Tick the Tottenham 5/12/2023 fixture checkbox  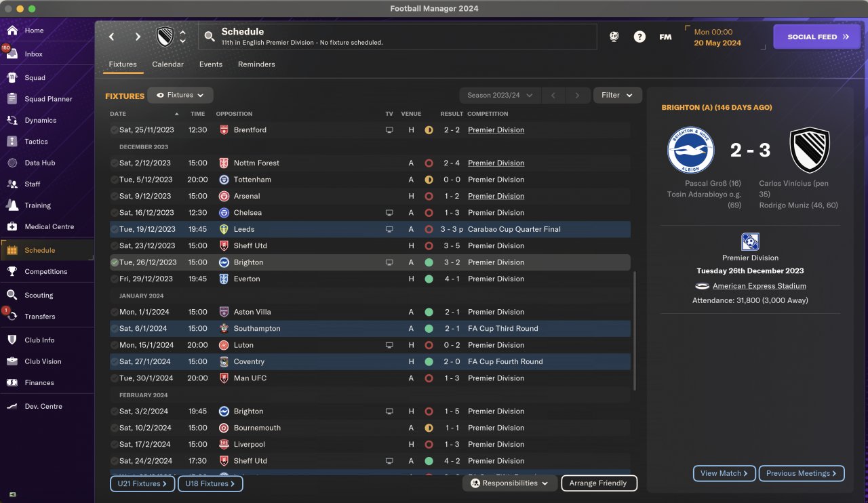click(115, 180)
